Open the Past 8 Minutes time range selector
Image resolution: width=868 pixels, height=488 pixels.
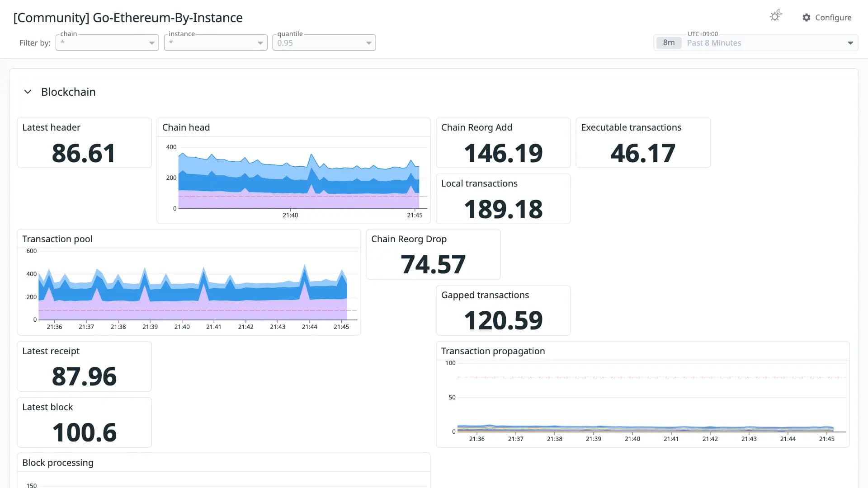tap(756, 43)
